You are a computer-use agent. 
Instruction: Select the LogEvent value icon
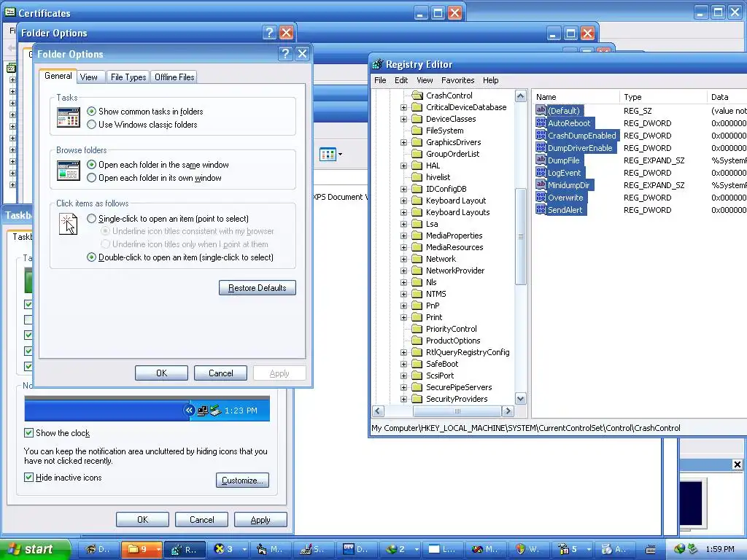tap(541, 172)
